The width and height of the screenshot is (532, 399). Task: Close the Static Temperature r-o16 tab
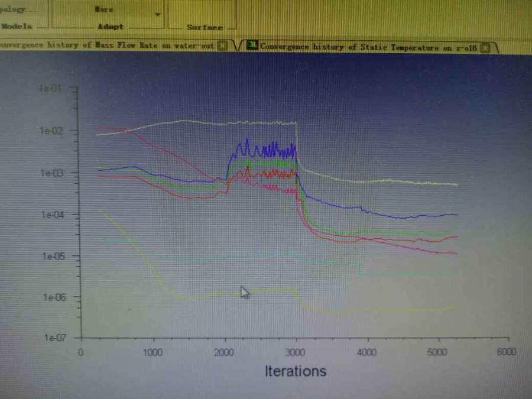point(485,48)
